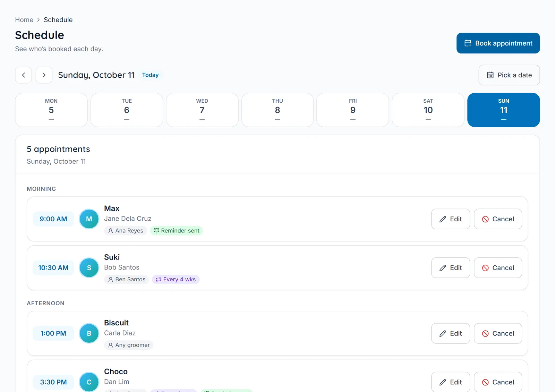The height and width of the screenshot is (392, 555).
Task: Open the Pick a date picker
Action: pos(509,75)
